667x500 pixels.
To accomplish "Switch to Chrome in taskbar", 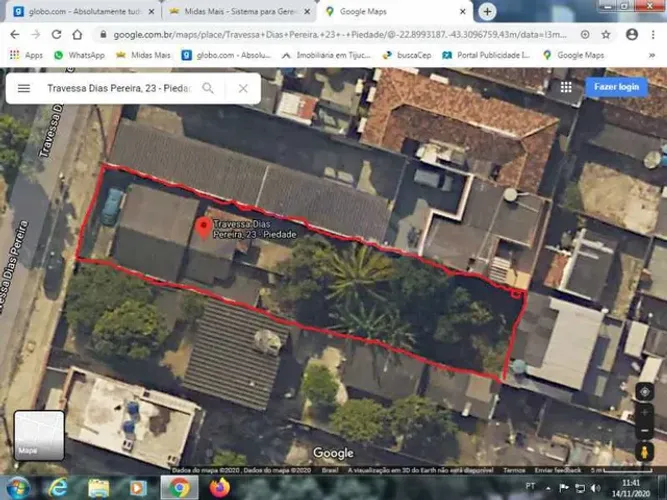I will 179,488.
